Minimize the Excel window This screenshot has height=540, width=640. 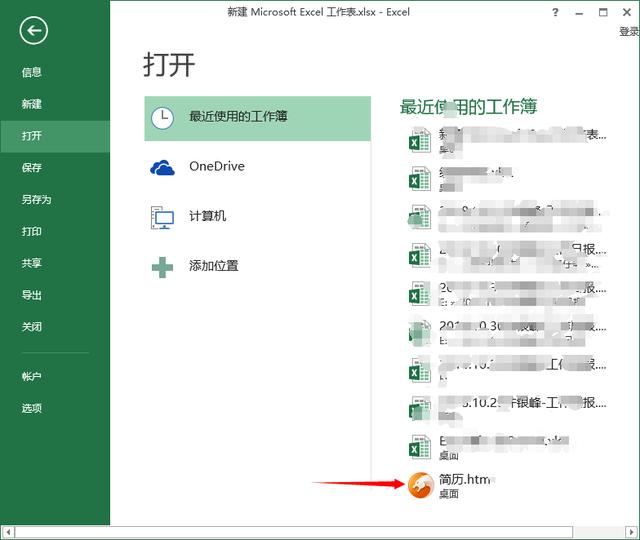[579, 13]
